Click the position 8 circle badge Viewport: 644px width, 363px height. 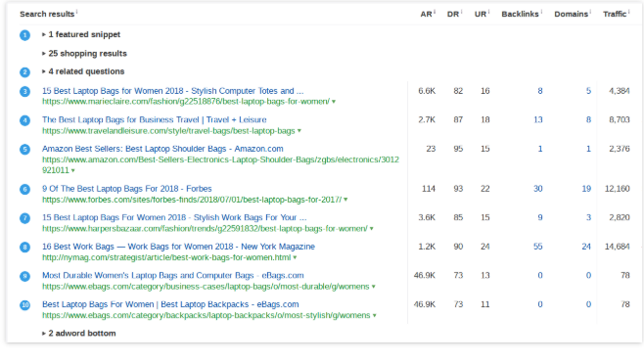(x=24, y=247)
